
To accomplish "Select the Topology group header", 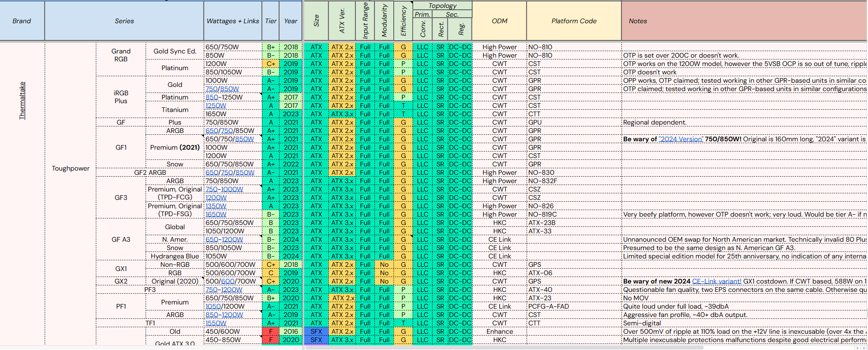I will (x=442, y=6).
